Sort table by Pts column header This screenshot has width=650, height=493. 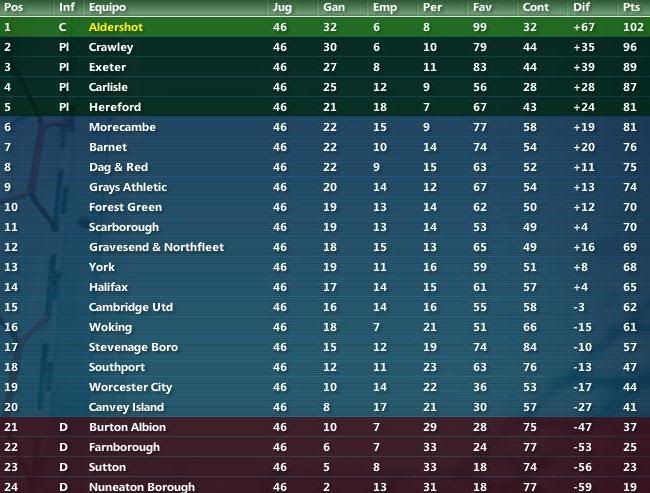click(631, 7)
